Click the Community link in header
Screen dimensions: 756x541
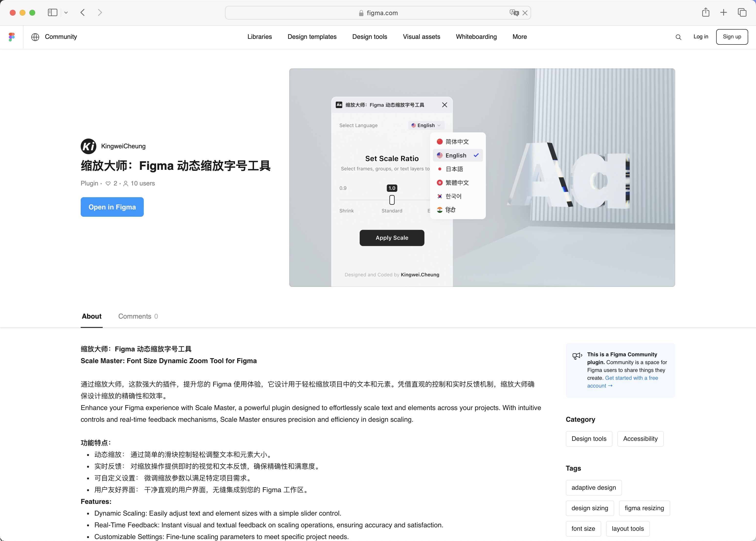coord(61,37)
